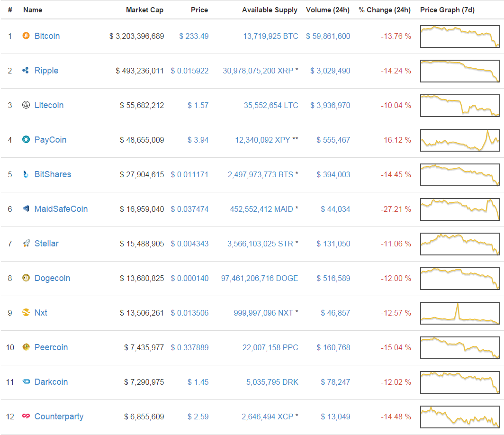This screenshot has height=435, width=504.
Task: Click the Nxt logo icon
Action: tap(26, 312)
